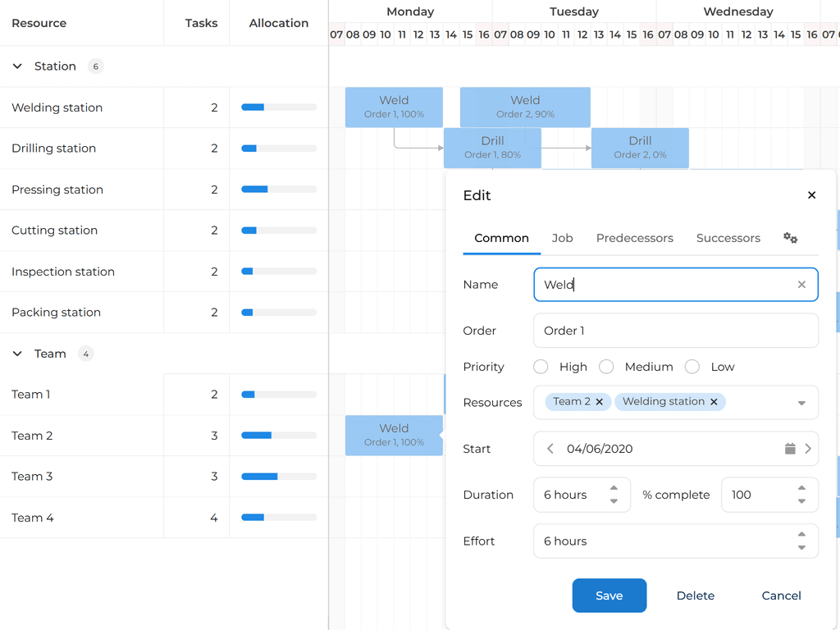Open the settings gear beside the Successors tab
This screenshot has height=630, width=840.
[x=790, y=238]
